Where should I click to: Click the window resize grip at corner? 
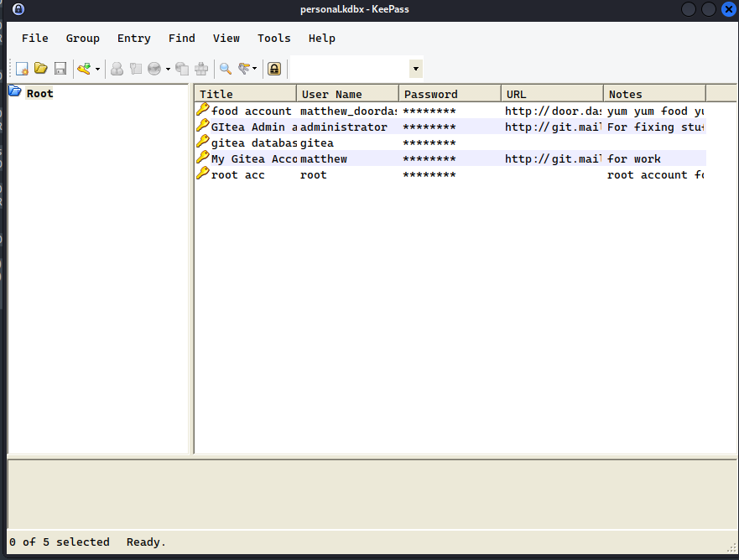point(731,548)
